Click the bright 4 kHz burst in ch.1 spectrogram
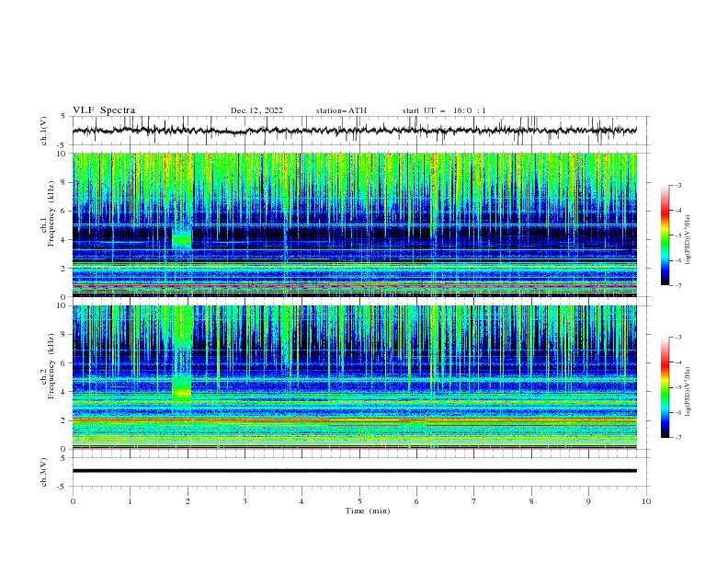The height and width of the screenshot is (563, 728). 181,238
